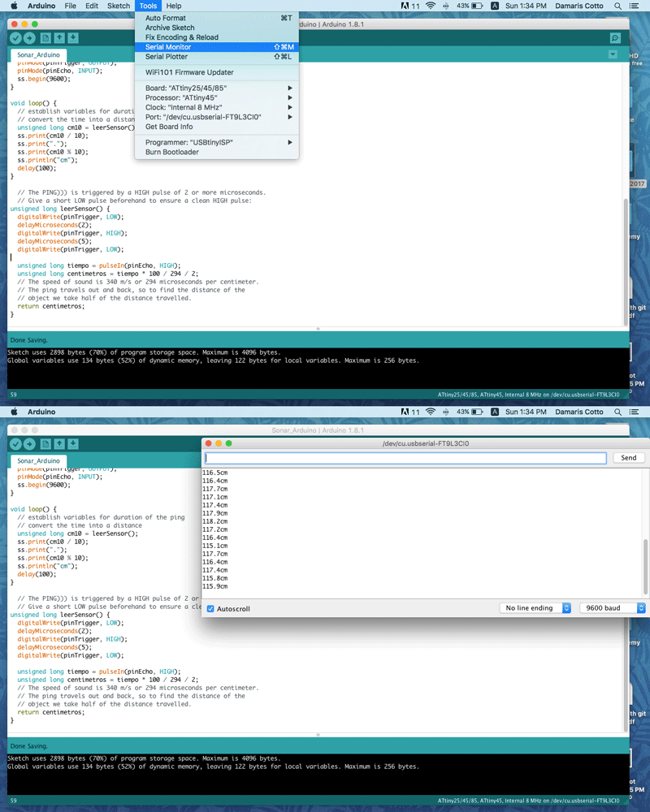Open the File menu in the menu bar
The width and height of the screenshot is (650, 812).
tap(71, 6)
